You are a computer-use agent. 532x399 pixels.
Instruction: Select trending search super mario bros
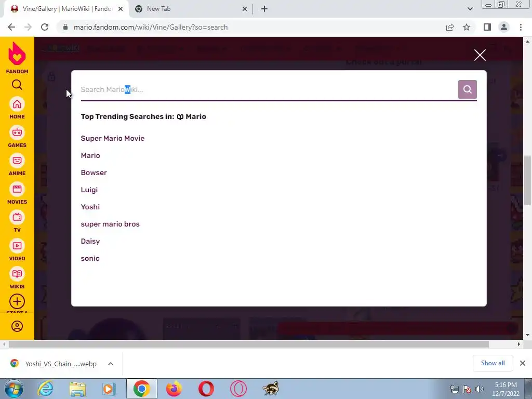[110, 224]
